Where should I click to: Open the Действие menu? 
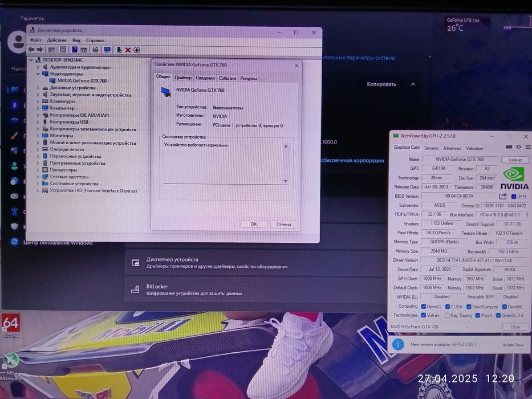[x=56, y=40]
